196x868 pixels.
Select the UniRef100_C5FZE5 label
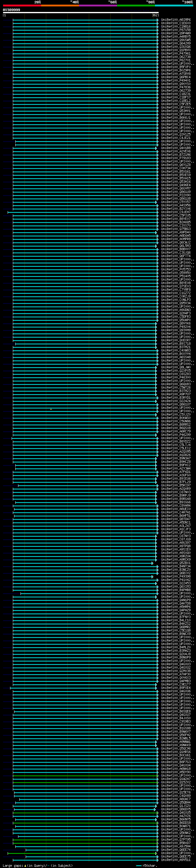[175, 104]
